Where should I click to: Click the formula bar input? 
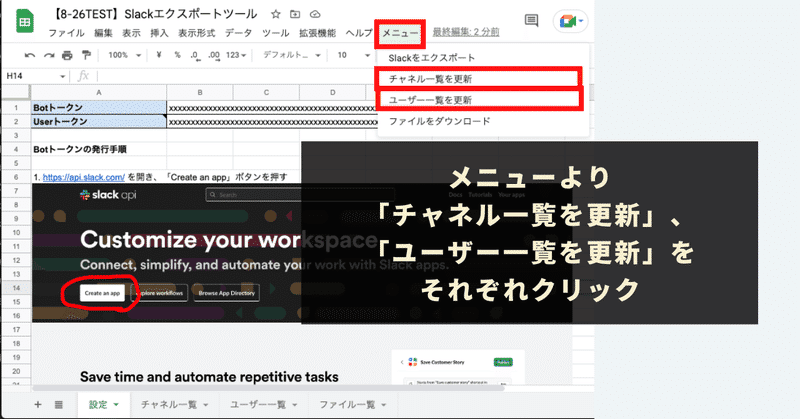[235, 76]
